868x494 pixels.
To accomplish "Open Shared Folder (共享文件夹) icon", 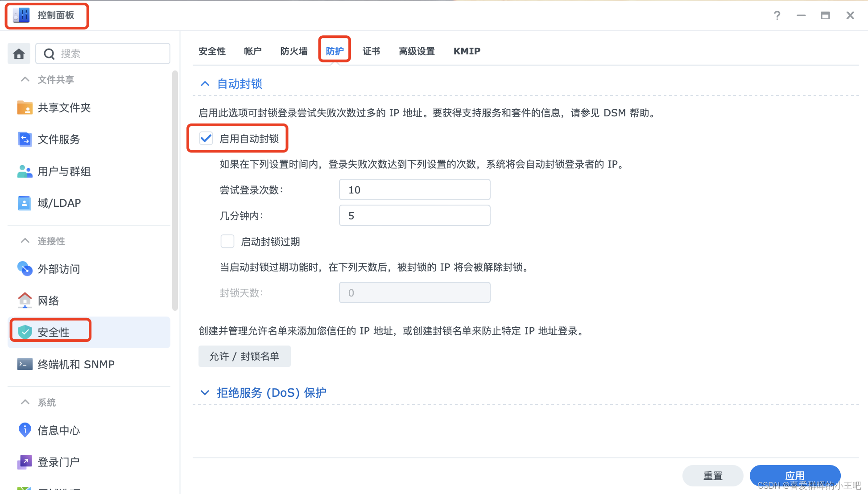I will pos(25,107).
